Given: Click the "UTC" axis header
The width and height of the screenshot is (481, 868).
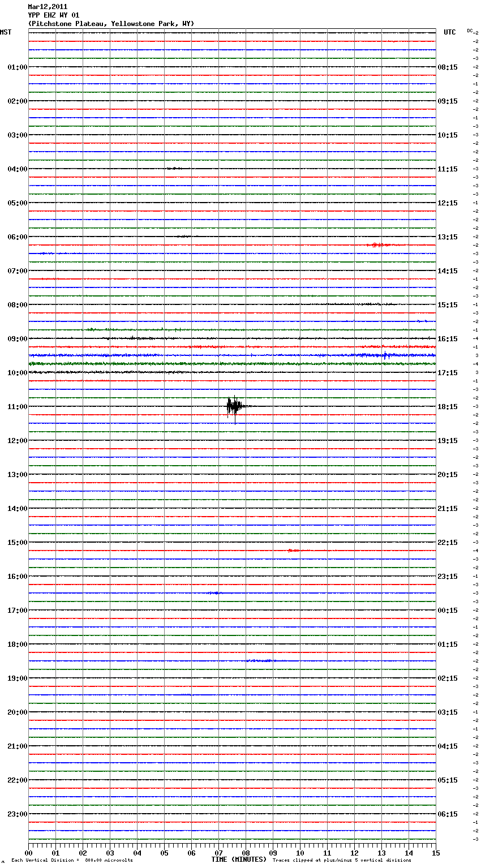Looking at the screenshot, I should pyautogui.click(x=449, y=32).
